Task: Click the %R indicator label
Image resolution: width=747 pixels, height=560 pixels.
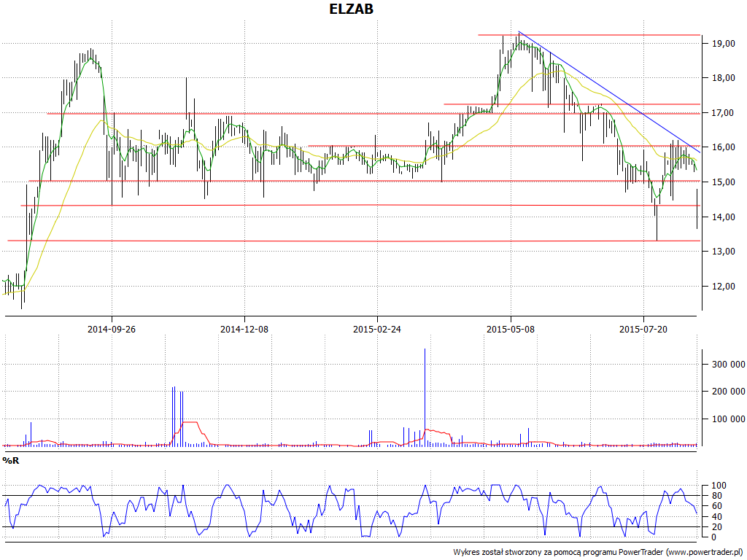Action: coord(10,461)
